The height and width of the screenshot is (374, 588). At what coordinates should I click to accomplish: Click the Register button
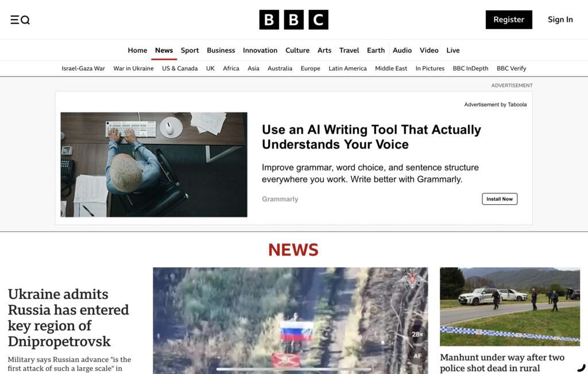509,20
